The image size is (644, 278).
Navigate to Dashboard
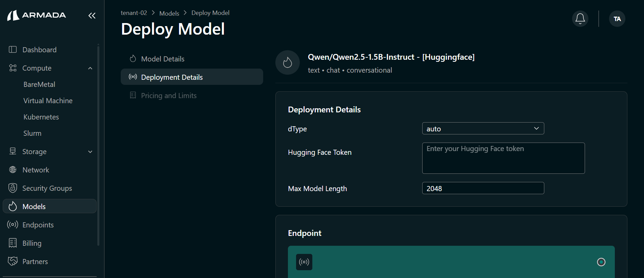pos(50,50)
